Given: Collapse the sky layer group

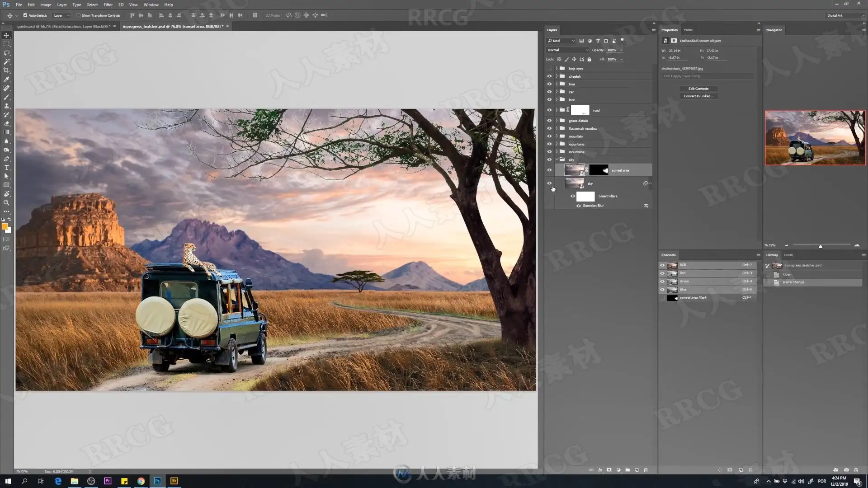Looking at the screenshot, I should point(557,160).
